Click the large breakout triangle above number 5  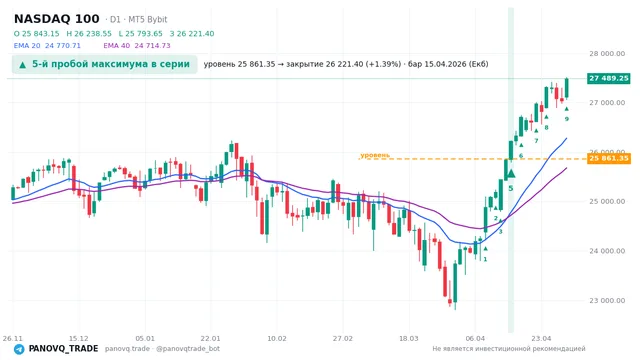(x=511, y=174)
